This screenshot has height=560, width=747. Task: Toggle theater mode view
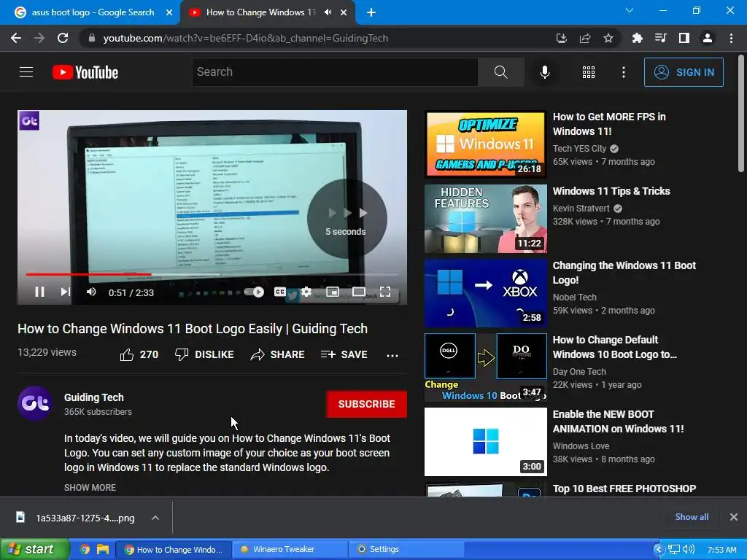point(359,292)
